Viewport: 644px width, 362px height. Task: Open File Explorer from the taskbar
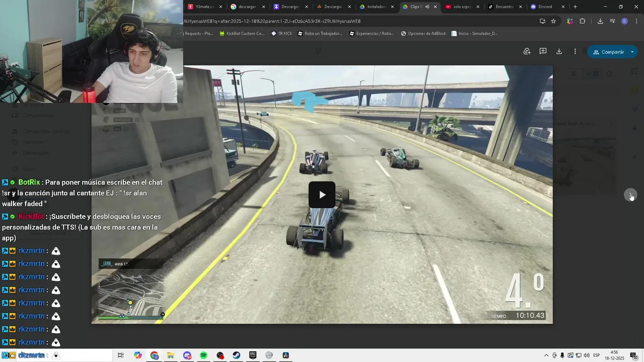171,355
